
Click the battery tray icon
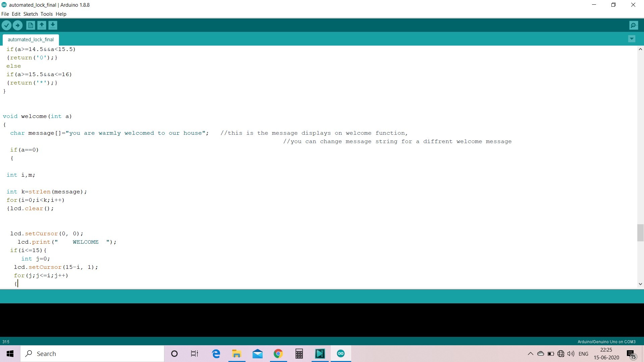pos(550,354)
